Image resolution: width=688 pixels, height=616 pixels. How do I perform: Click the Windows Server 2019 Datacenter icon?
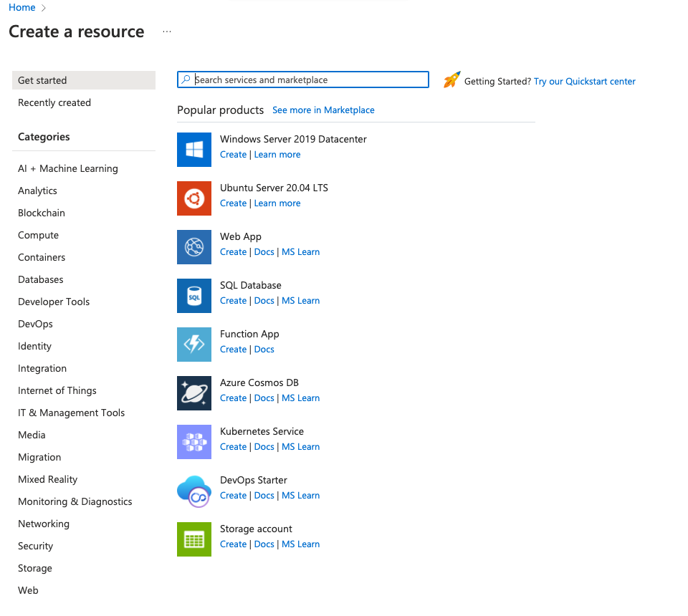click(194, 150)
